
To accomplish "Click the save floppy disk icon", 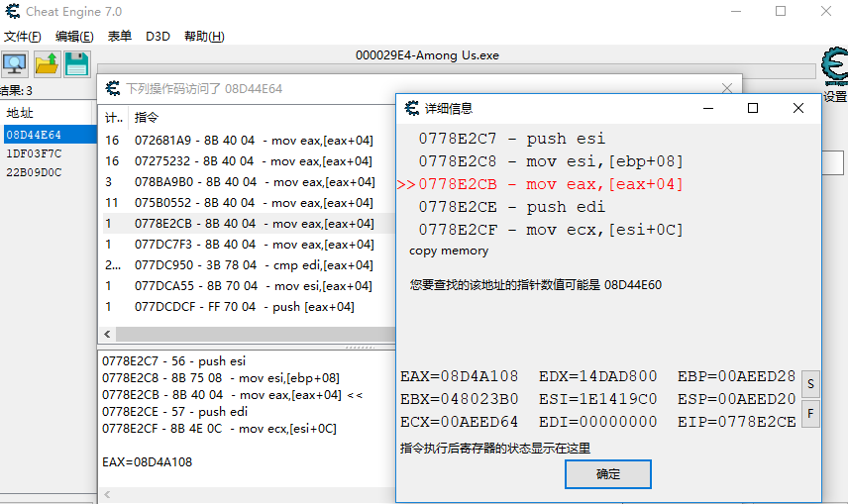I will 77,63.
